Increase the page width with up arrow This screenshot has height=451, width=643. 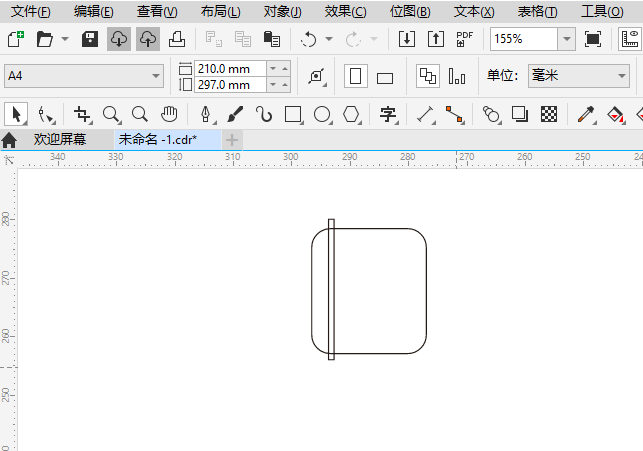[285, 68]
